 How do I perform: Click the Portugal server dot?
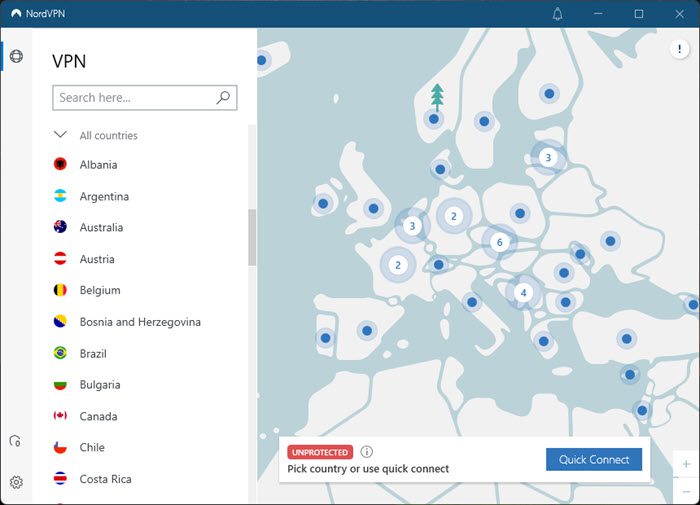coord(325,338)
